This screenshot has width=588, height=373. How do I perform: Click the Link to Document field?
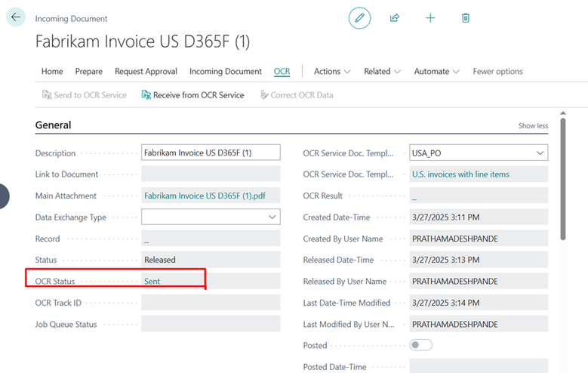211,174
